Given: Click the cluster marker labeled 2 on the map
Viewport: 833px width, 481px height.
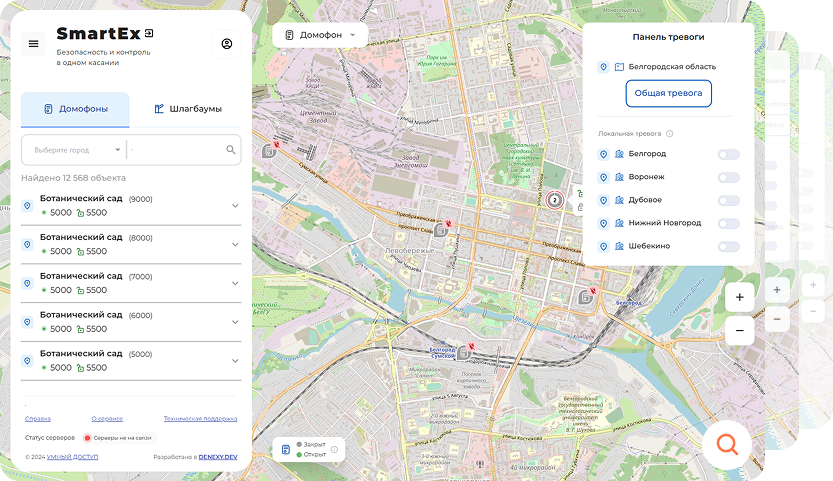Looking at the screenshot, I should coord(554,200).
